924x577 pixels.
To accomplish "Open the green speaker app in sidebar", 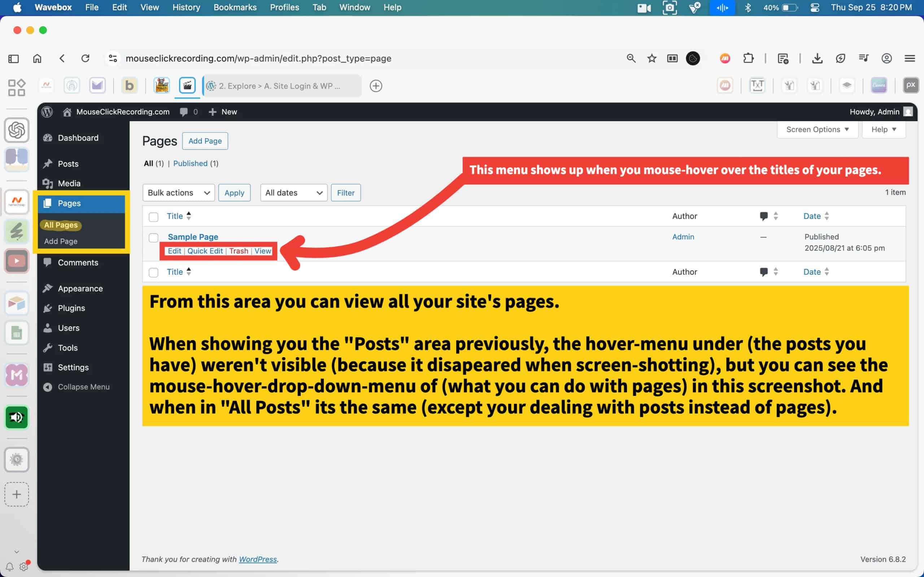I will pos(16,418).
